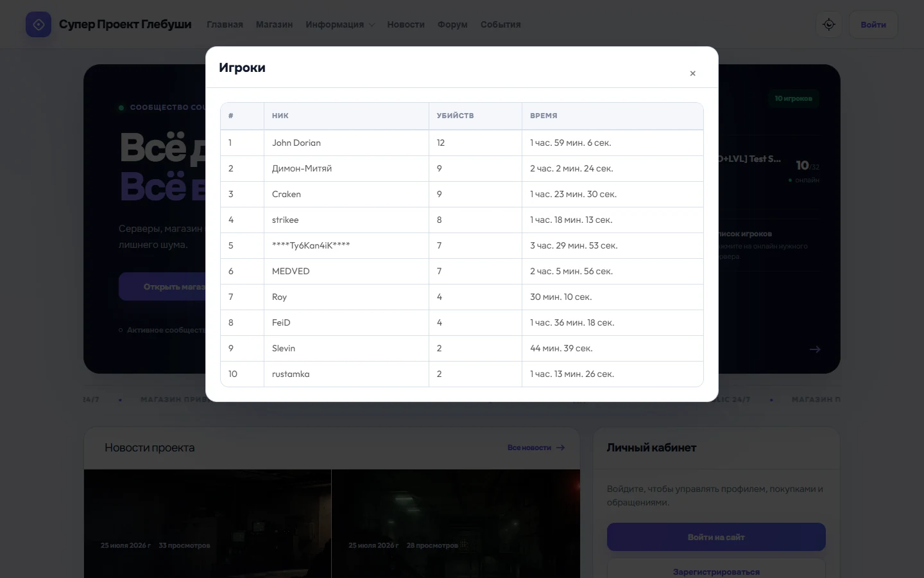
Task: Open the Магазин menu item
Action: [274, 24]
